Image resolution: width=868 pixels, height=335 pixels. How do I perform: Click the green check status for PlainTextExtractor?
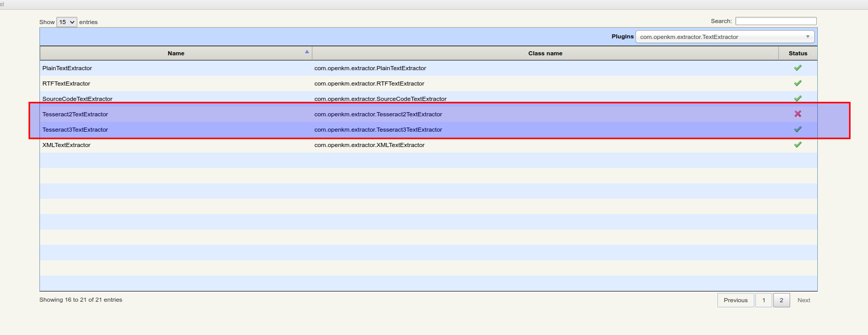click(797, 68)
